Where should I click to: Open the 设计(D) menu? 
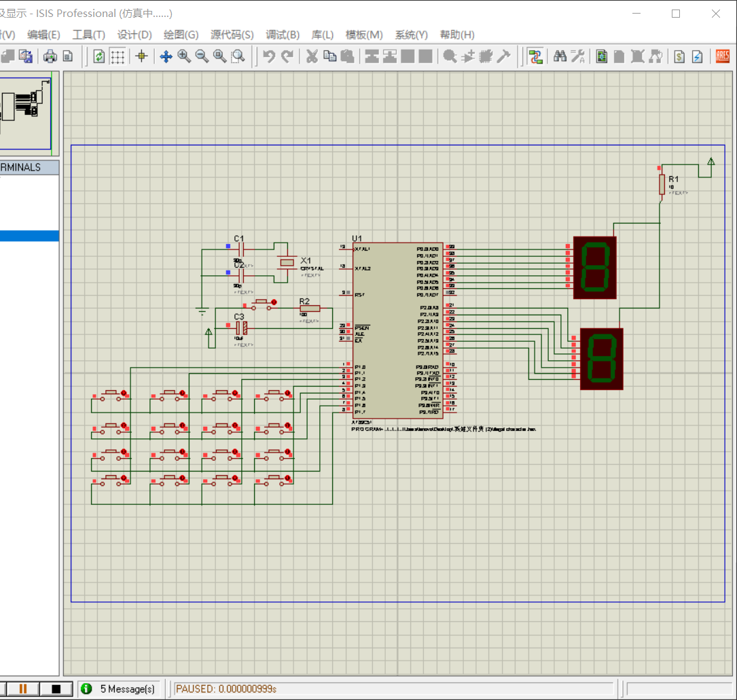coord(134,35)
